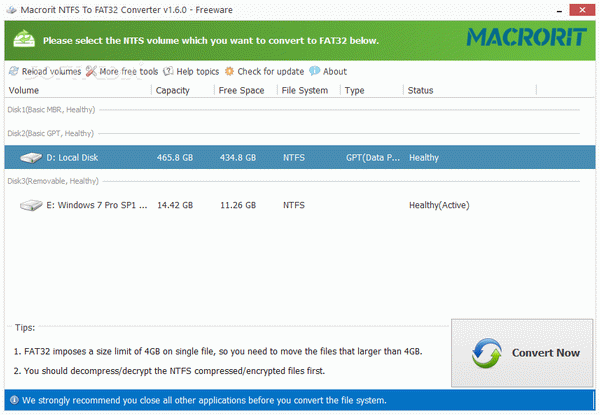Click the Disk1(Basic MBR, Healthy) group header
This screenshot has height=415, width=600.
[51, 110]
